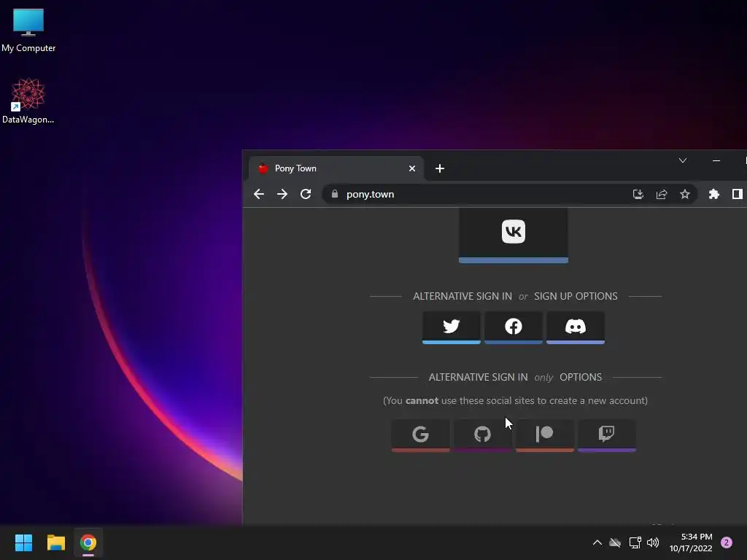
Task: Open the notification center badge
Action: [727, 542]
